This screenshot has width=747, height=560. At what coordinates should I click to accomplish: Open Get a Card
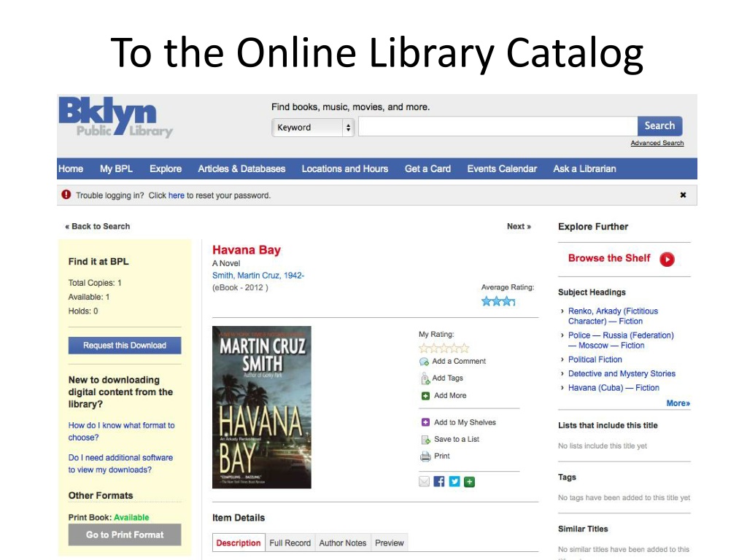coord(427,168)
